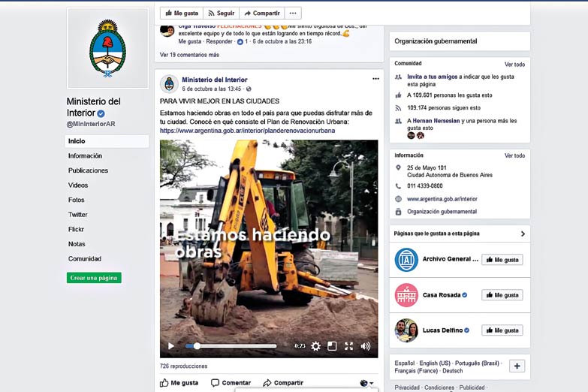Open the Ministerio del Interior profile picture
The height and width of the screenshot is (392, 588).
[107, 48]
